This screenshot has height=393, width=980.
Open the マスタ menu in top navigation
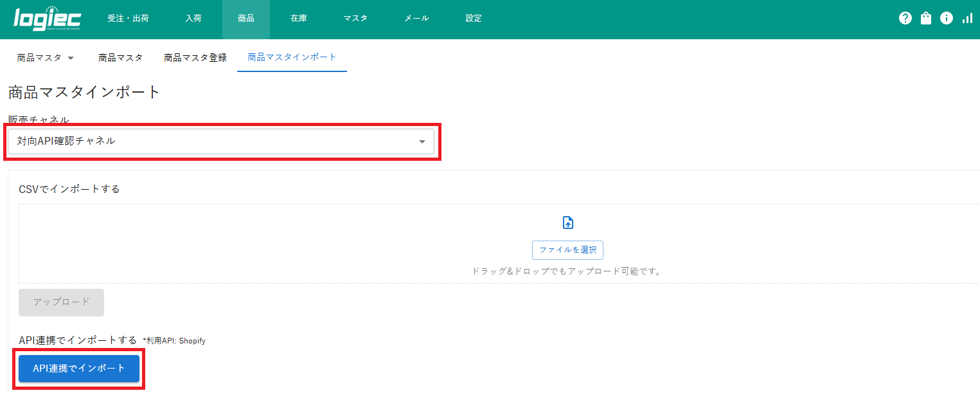pos(355,19)
